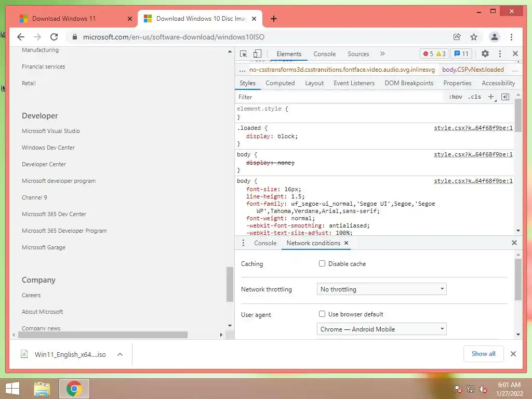Enable the Disable cache checkbox
532x399 pixels.
click(322, 263)
